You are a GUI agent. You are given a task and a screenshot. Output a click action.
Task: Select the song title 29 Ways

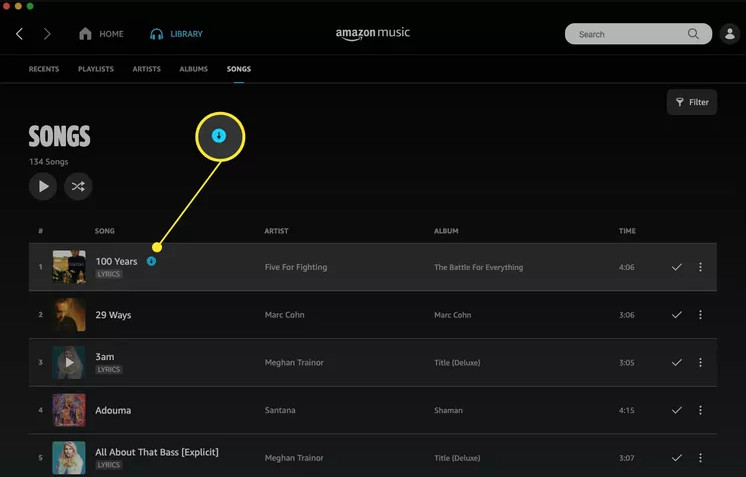coord(113,315)
